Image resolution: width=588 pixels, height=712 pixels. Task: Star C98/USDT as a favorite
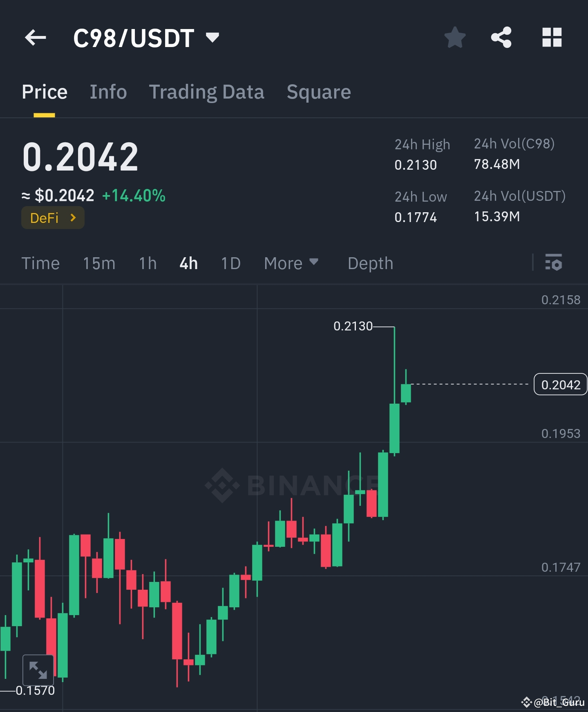455,38
